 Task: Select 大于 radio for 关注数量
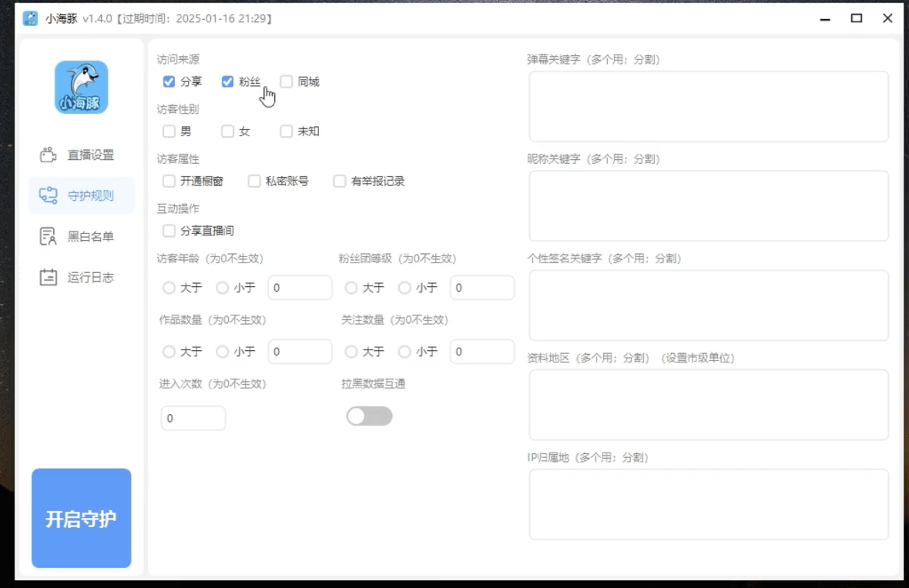pos(351,352)
